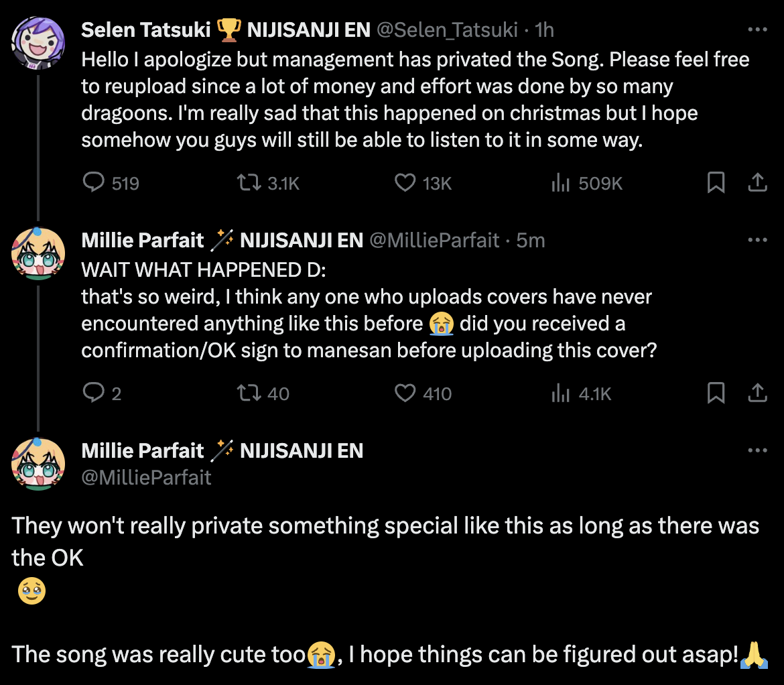Retweet Millie's reply with 40 retweets
The image size is (784, 685).
point(249,393)
